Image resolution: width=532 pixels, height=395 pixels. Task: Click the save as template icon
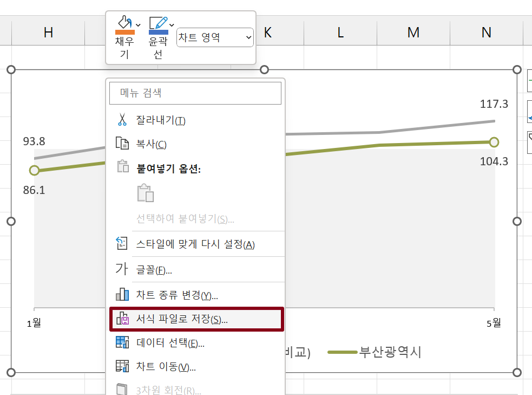pyautogui.click(x=122, y=318)
